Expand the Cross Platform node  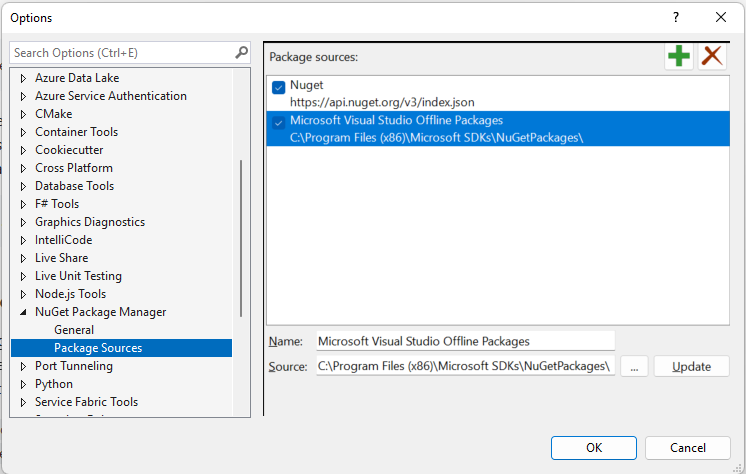23,168
